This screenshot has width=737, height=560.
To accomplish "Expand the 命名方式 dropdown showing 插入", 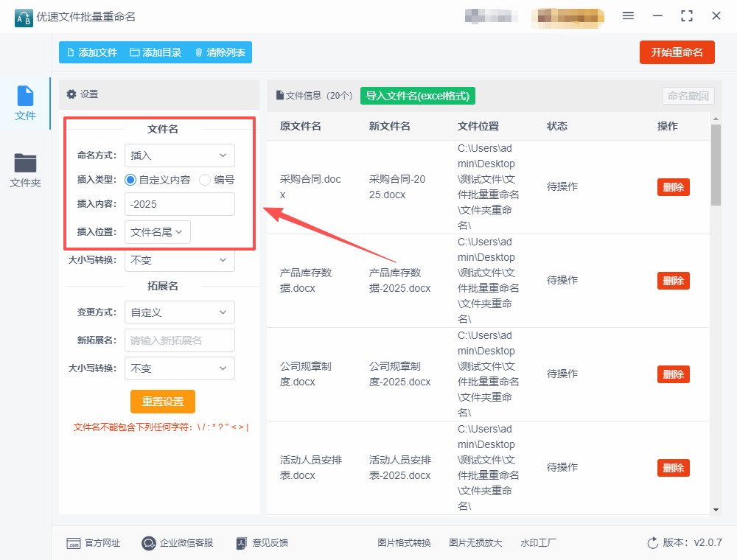I will click(x=179, y=155).
